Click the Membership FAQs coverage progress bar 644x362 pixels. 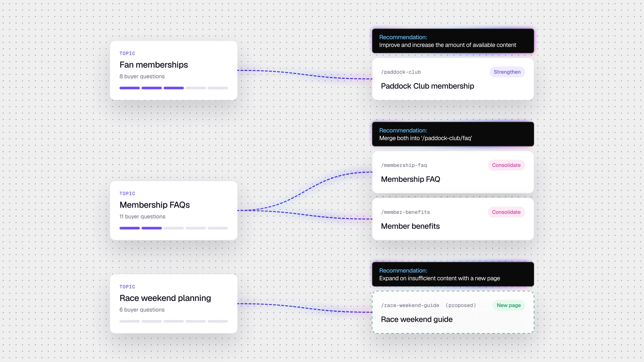click(174, 228)
